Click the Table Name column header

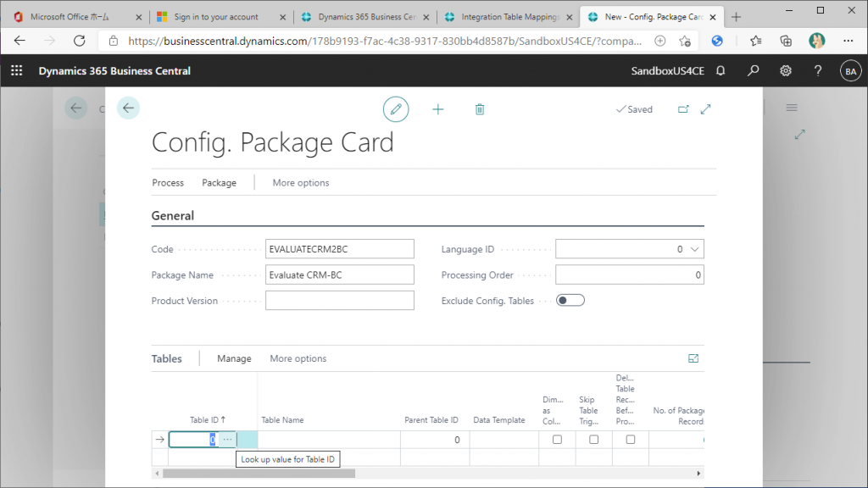[x=282, y=420]
